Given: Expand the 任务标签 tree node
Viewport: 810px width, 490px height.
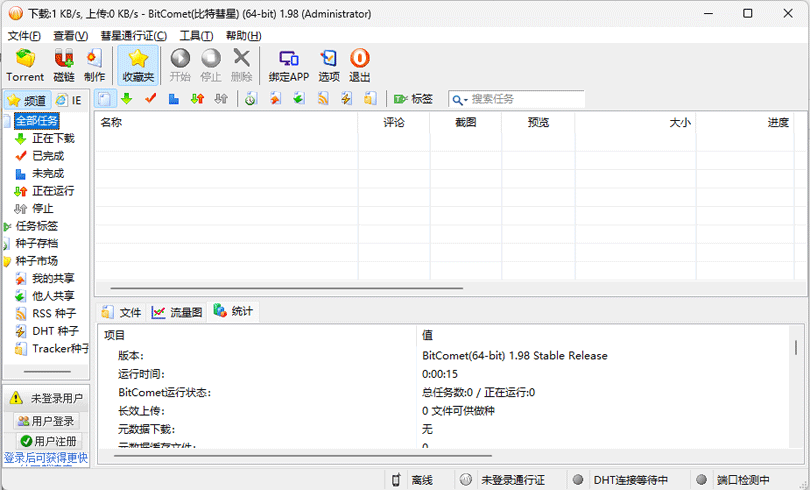Looking at the screenshot, I should 7,227.
